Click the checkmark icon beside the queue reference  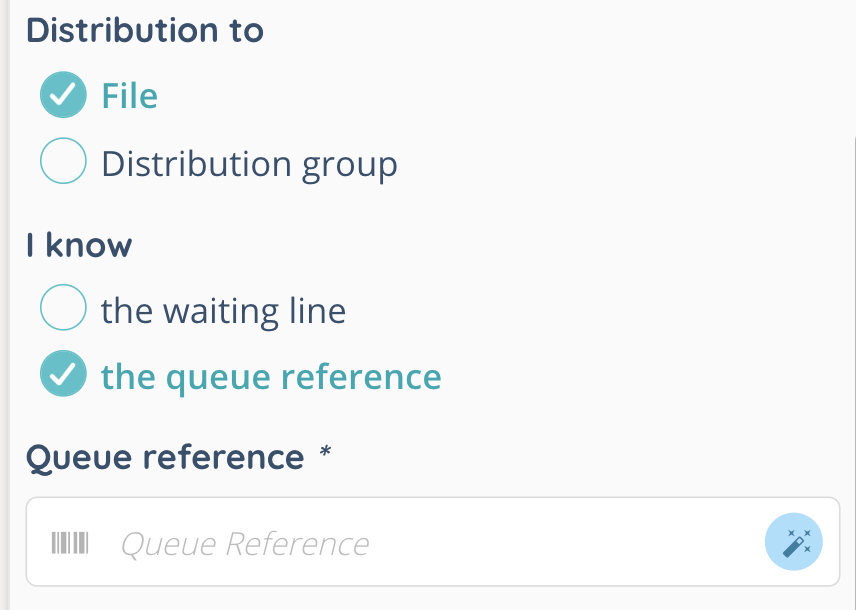(x=62, y=376)
